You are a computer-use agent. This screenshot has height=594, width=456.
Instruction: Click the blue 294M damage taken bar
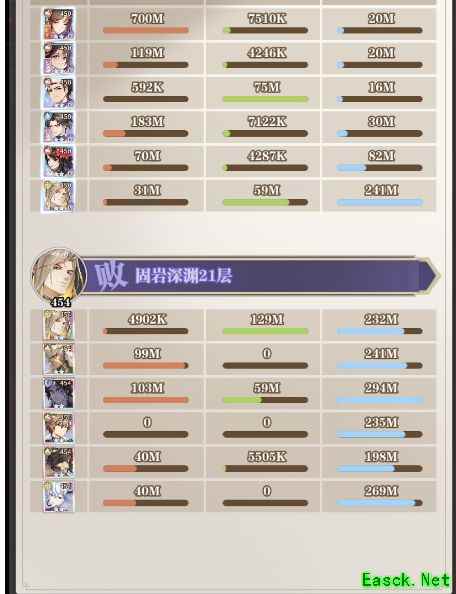[379, 400]
